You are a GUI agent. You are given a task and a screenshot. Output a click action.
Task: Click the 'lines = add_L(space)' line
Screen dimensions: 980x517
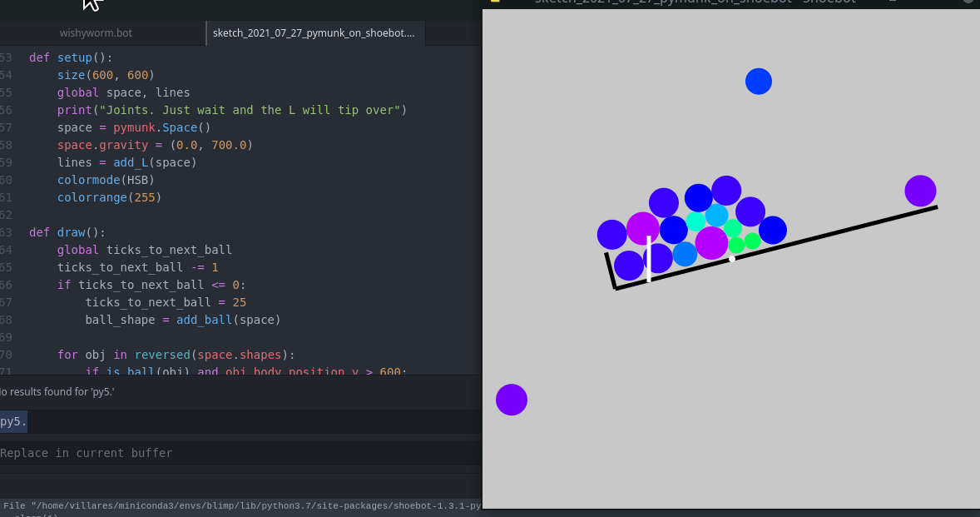[127, 162]
